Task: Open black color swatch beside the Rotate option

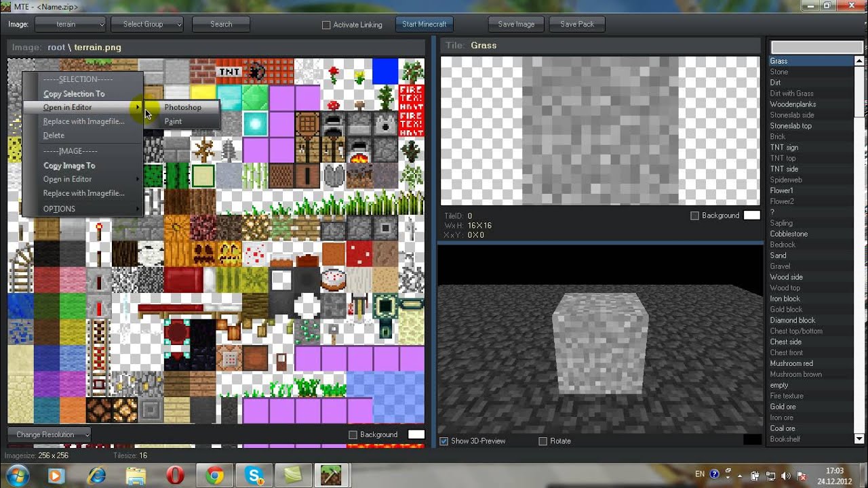Action: click(x=752, y=440)
